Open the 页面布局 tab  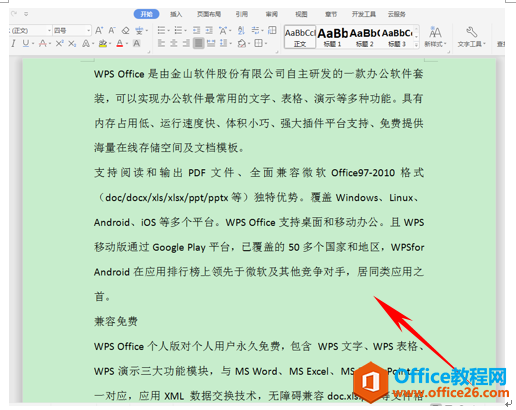pyautogui.click(x=209, y=14)
